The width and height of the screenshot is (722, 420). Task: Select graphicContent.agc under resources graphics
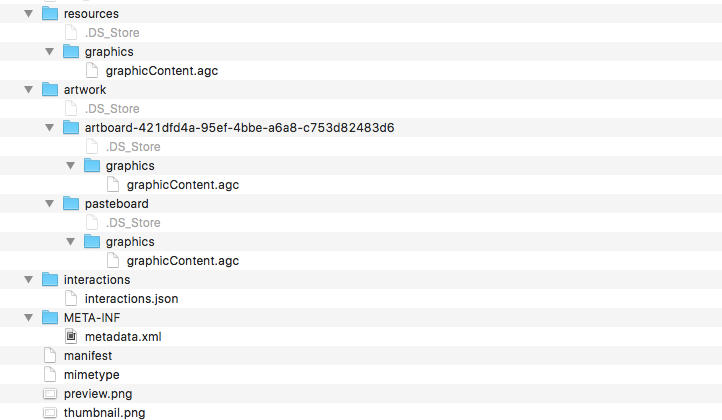tap(161, 71)
